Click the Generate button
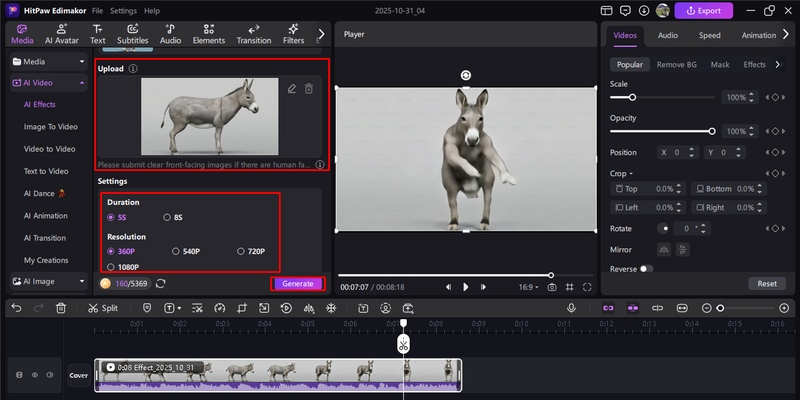 coord(297,284)
